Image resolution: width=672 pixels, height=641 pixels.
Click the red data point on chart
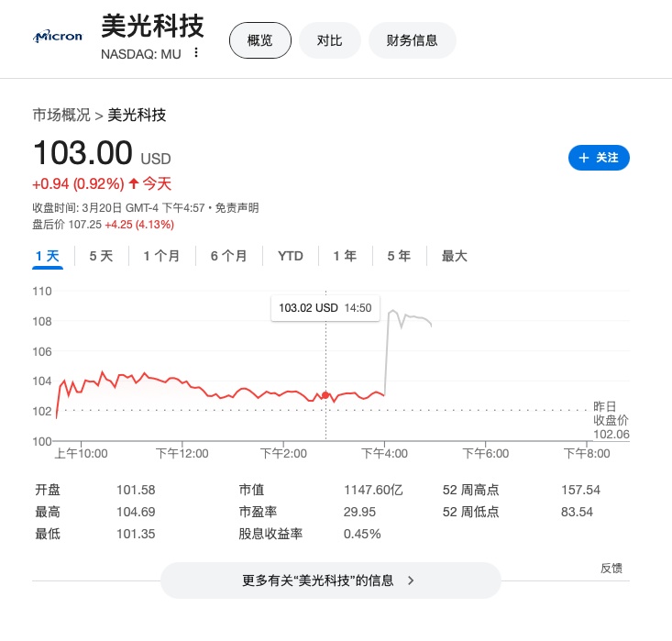(325, 395)
